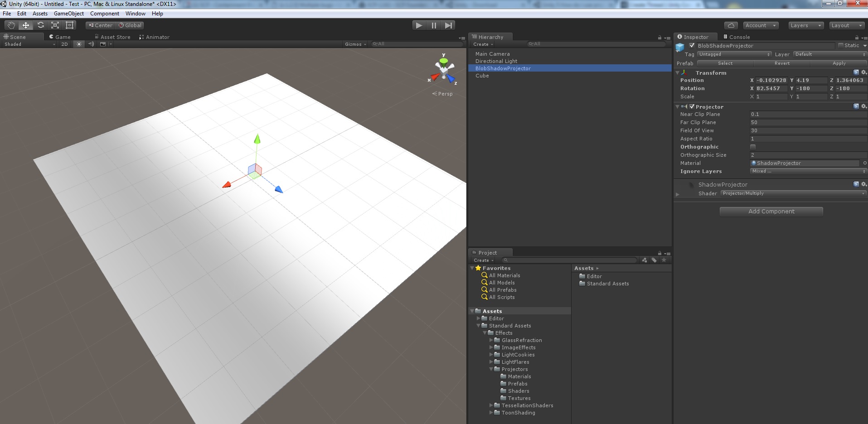This screenshot has width=868, height=424.
Task: Click the Step frame button
Action: [x=448, y=25]
